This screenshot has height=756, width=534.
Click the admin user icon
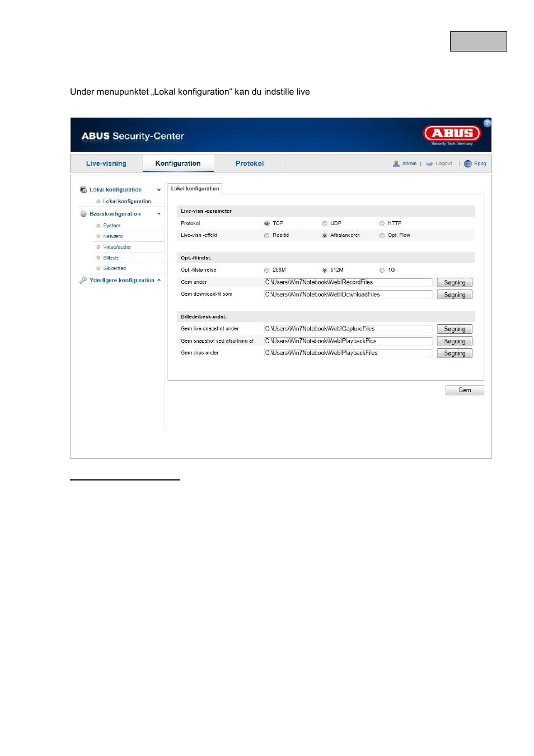coord(396,164)
